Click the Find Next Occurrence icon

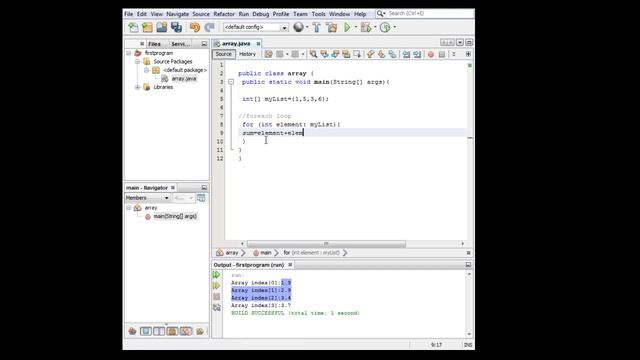click(x=335, y=54)
